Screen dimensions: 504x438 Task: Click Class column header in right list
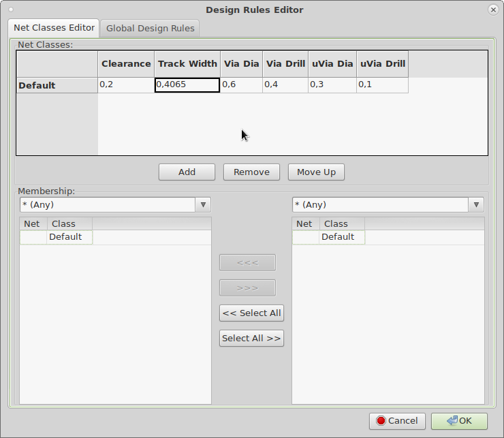pyautogui.click(x=343, y=224)
